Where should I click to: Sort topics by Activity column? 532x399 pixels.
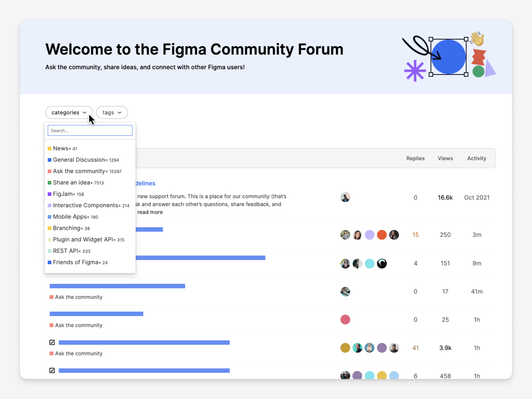tap(477, 158)
